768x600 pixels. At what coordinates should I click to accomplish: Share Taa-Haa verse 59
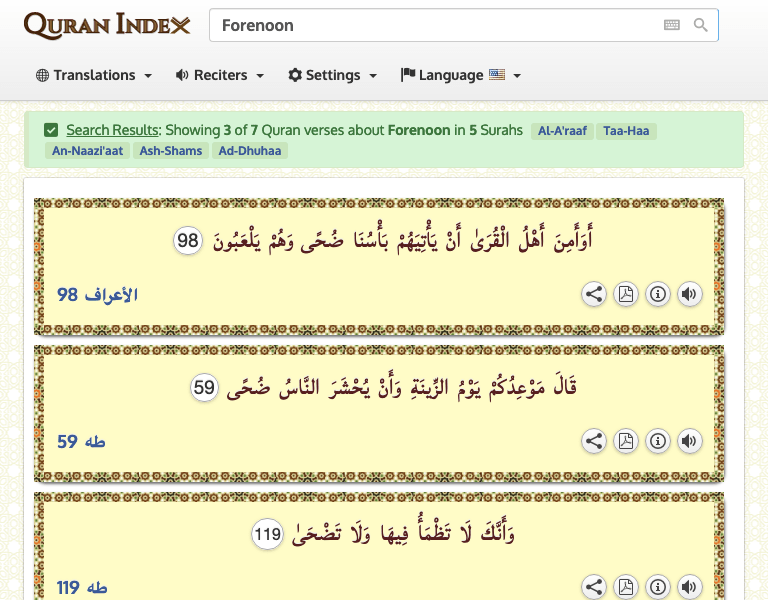[x=594, y=441]
